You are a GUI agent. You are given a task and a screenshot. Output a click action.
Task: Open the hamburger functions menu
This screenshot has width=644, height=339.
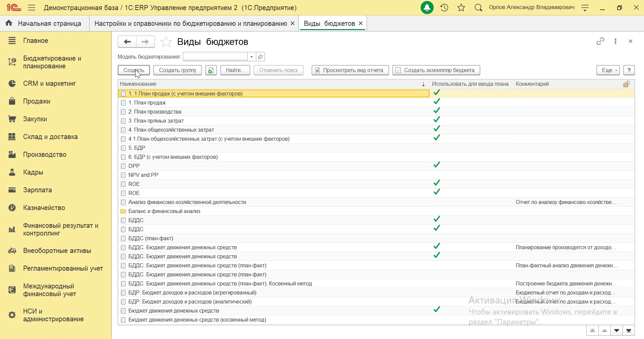pos(32,8)
